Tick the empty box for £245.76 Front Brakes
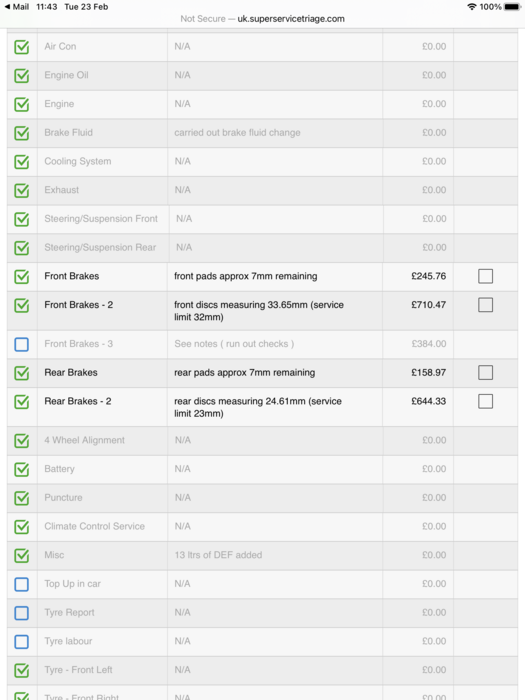 pyautogui.click(x=485, y=276)
